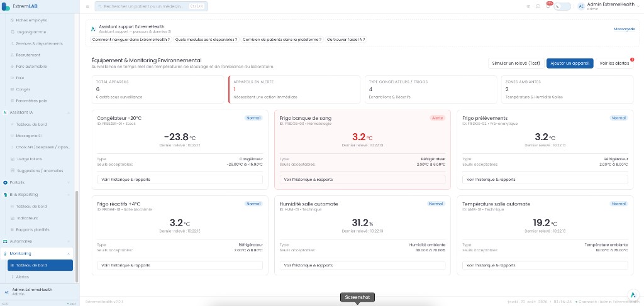Viewport: 644px width, 306px height.
Task: Open the Admin ExtremeHealth user dropdown chevron
Action: point(638,6)
